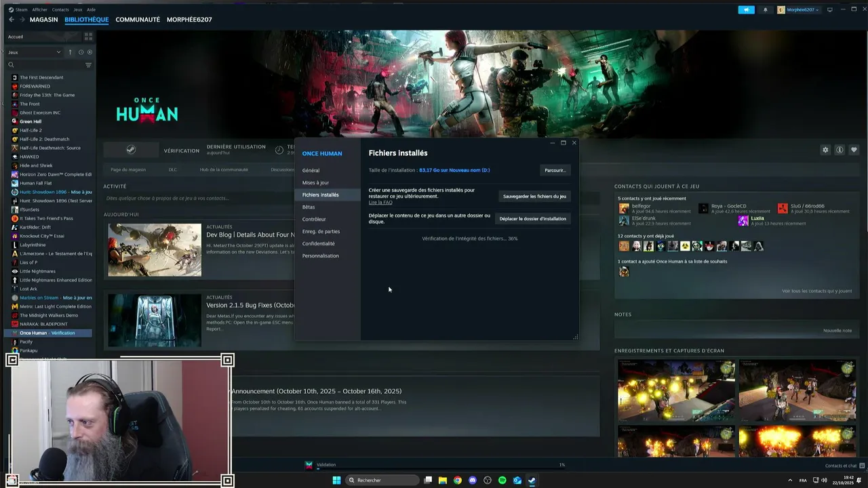Open Outlook from the taskbar

tap(517, 480)
